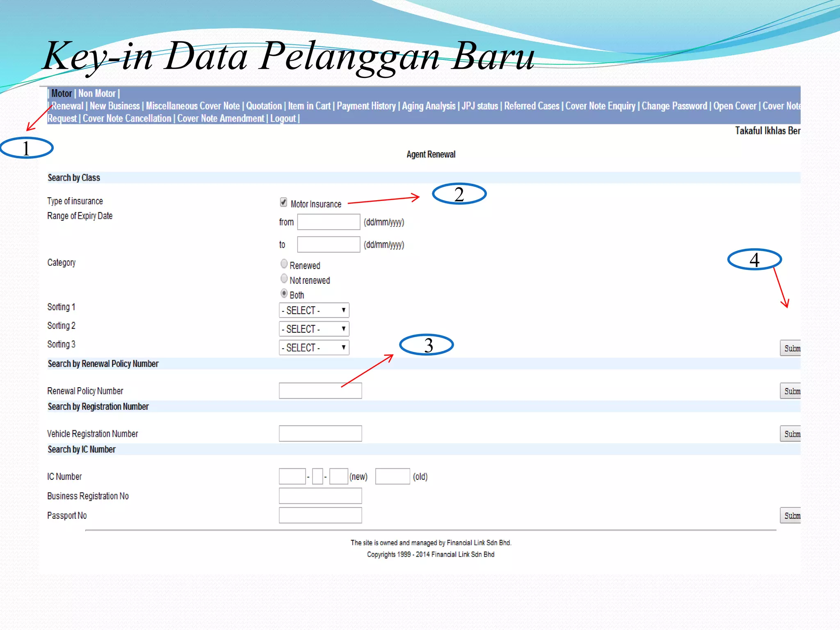This screenshot has width=840, height=630.
Task: Click the Logout link
Action: coord(283,119)
